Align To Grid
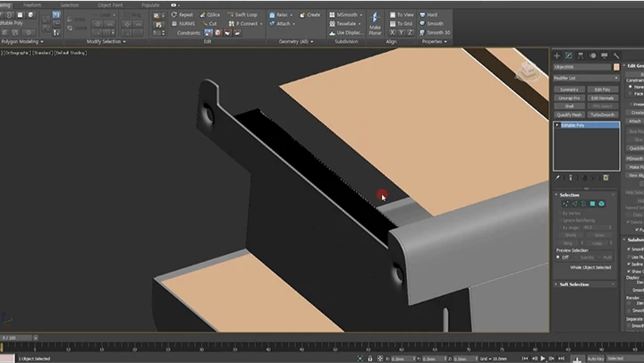The height and width of the screenshot is (363, 644). coord(401,24)
